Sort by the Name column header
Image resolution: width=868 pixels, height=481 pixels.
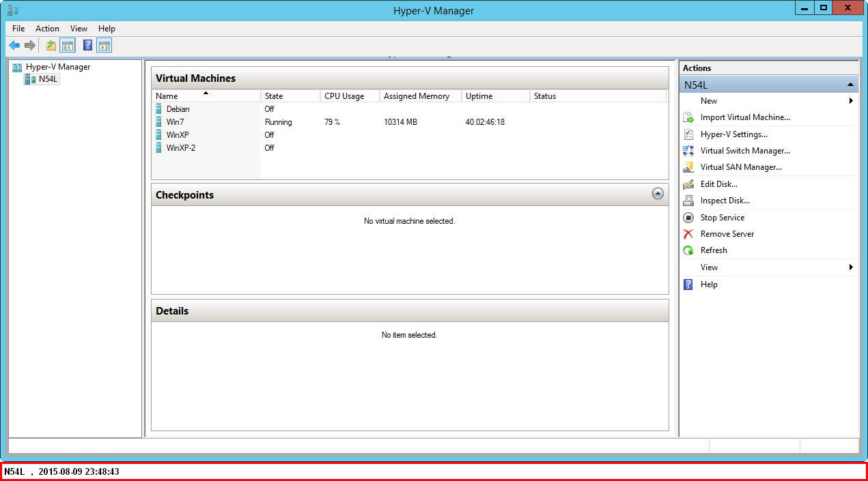206,96
